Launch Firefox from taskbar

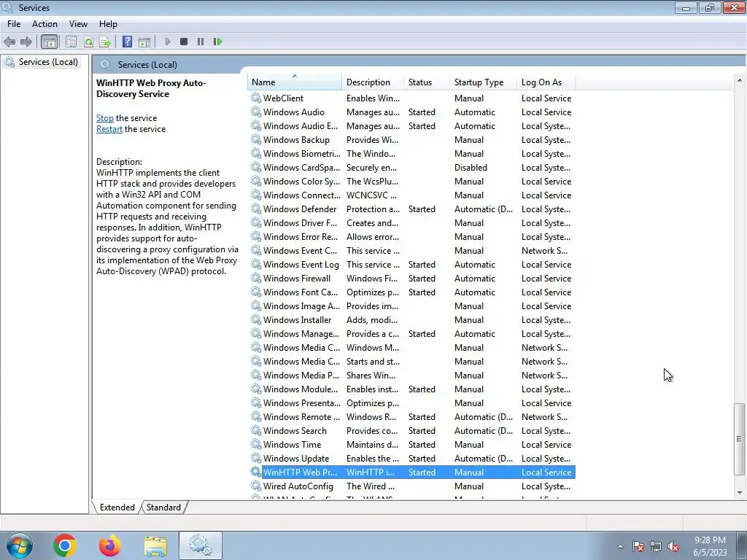(x=109, y=545)
